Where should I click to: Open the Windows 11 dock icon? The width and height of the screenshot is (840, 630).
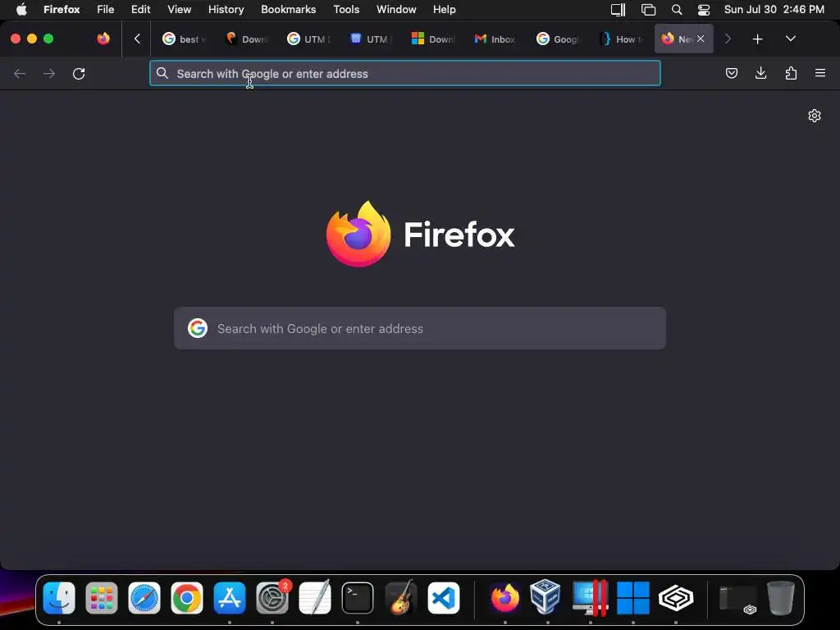632,598
